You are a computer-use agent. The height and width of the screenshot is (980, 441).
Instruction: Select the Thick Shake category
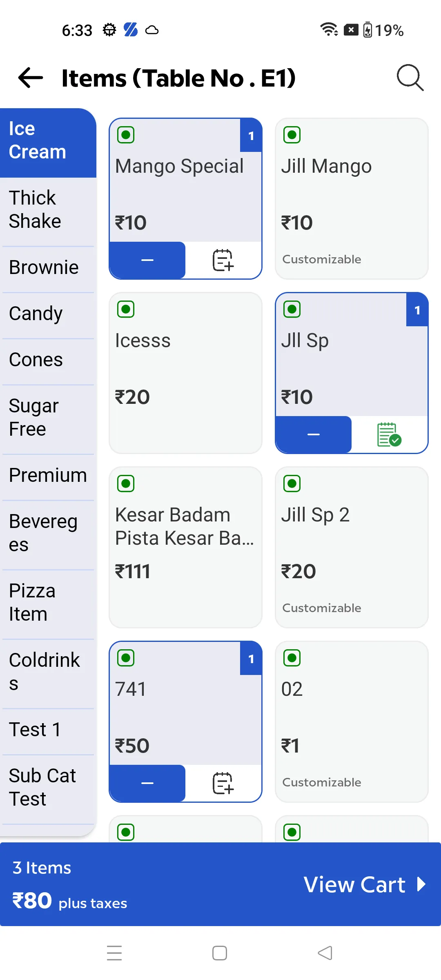click(x=48, y=209)
